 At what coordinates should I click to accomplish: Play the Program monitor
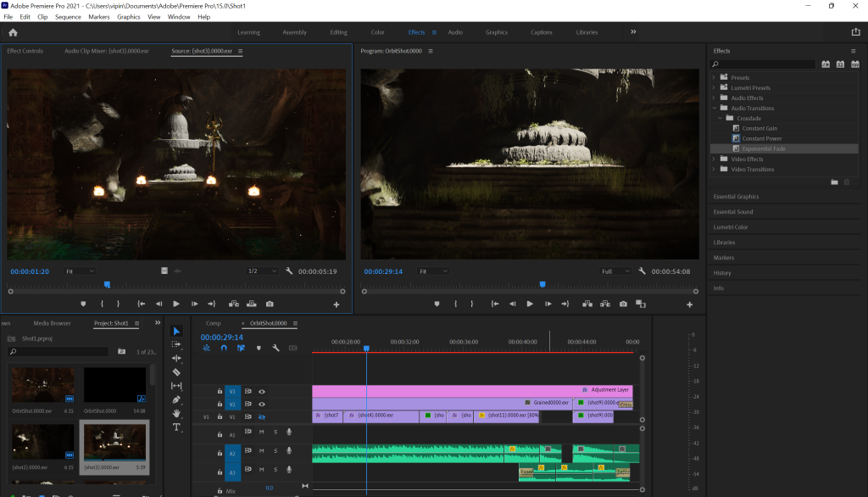coord(530,304)
